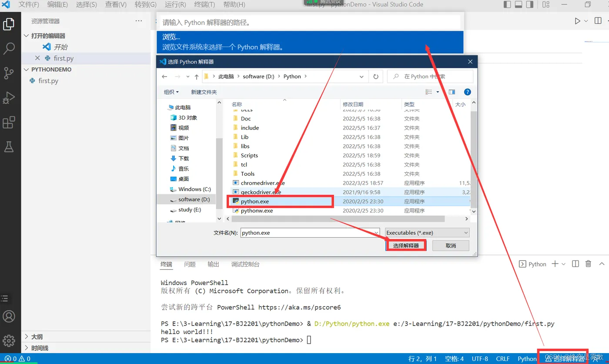Toggle Secondary Side Bar layout icon
This screenshot has width=609, height=364.
pyautogui.click(x=530, y=5)
